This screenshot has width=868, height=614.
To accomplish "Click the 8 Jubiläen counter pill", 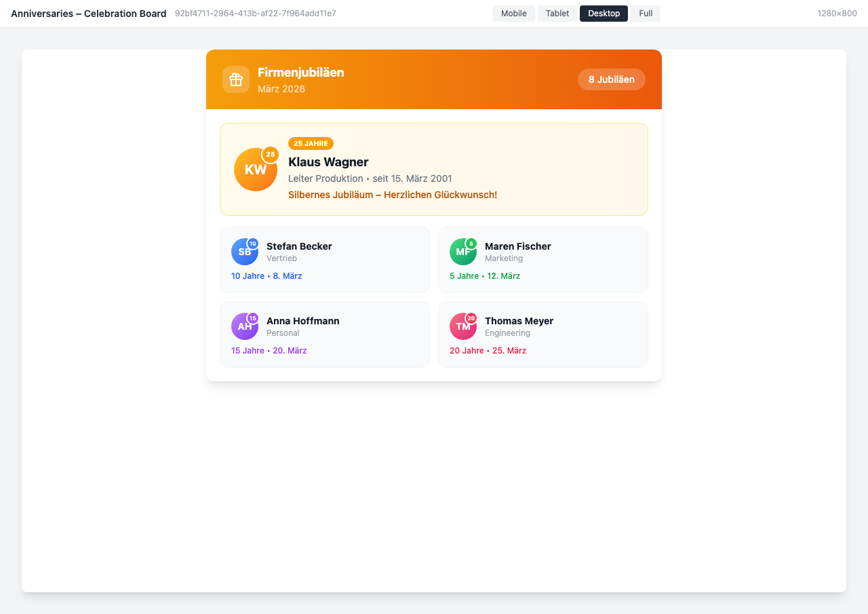I will [611, 79].
